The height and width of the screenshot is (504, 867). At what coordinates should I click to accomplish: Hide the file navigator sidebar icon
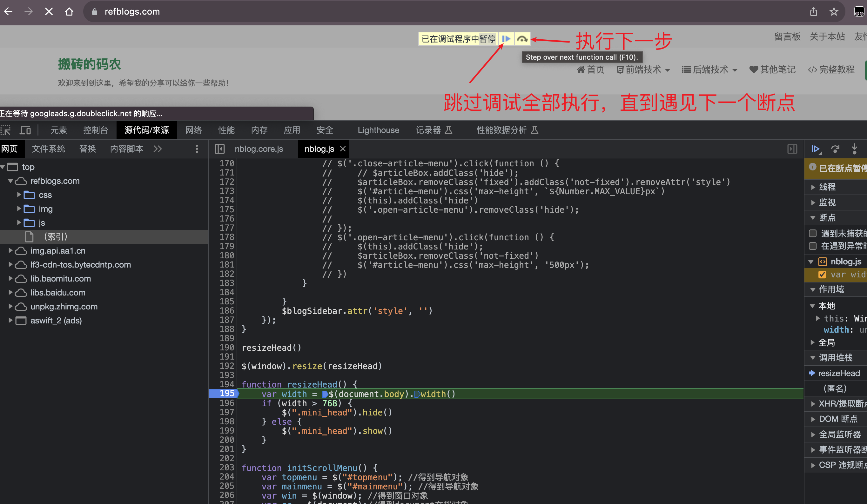coord(219,149)
